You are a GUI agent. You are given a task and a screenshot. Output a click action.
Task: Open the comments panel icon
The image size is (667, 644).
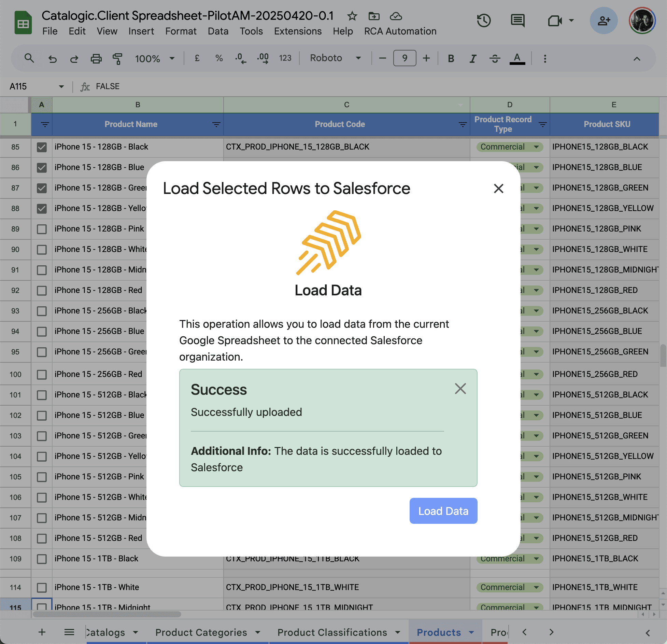coord(517,20)
